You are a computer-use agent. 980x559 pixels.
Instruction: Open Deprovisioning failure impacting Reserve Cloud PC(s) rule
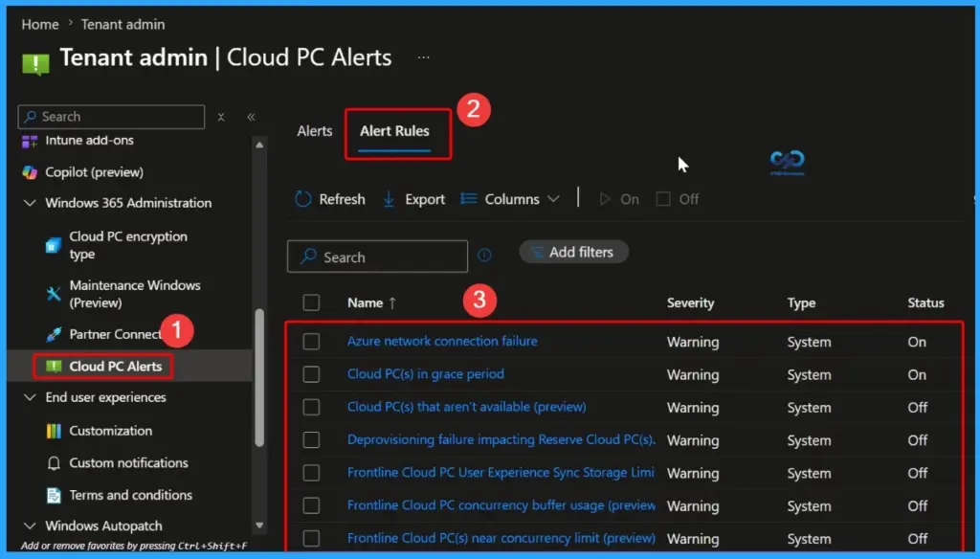pos(501,439)
